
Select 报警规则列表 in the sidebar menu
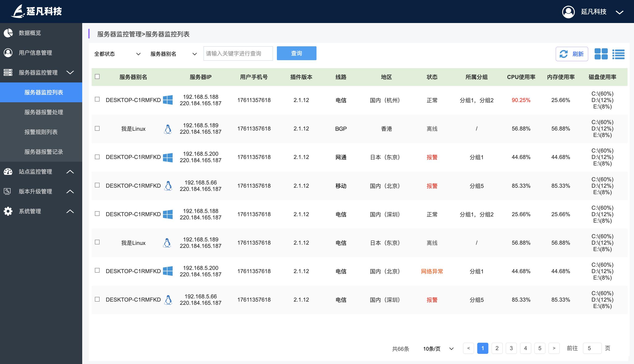tap(41, 132)
